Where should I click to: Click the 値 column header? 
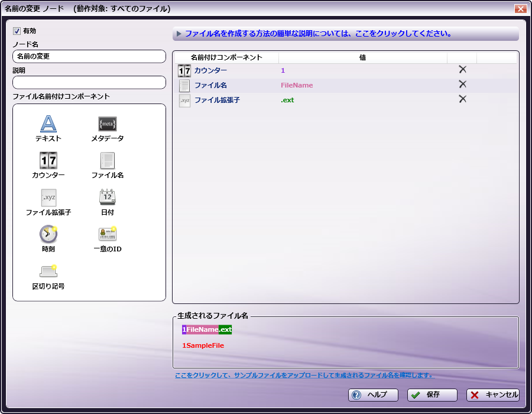(362, 57)
